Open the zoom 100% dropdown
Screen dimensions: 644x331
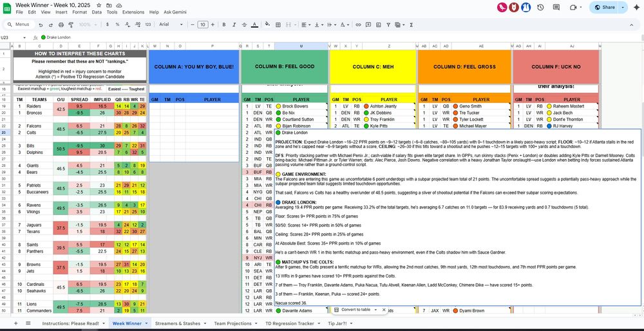coord(88,24)
